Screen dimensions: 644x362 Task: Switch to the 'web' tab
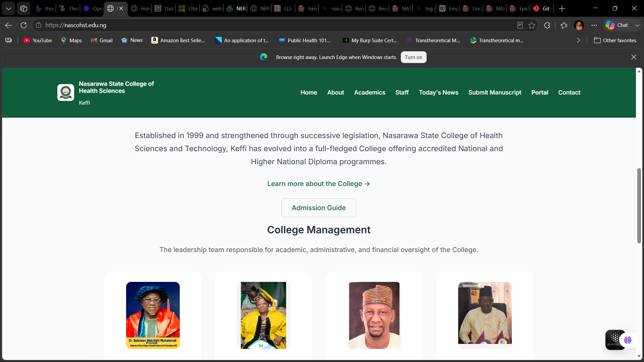pyautogui.click(x=212, y=9)
